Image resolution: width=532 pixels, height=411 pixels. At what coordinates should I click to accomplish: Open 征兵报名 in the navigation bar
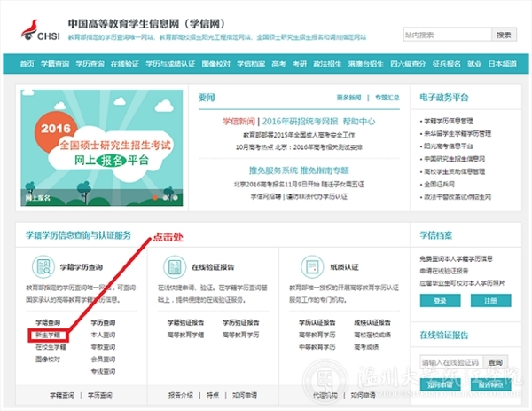tap(447, 64)
